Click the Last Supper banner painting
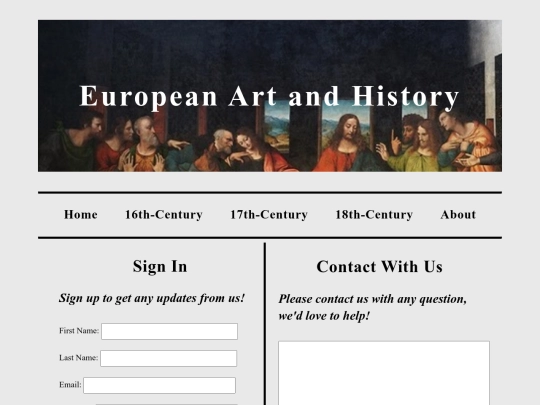The image size is (540, 405). pyautogui.click(x=270, y=96)
